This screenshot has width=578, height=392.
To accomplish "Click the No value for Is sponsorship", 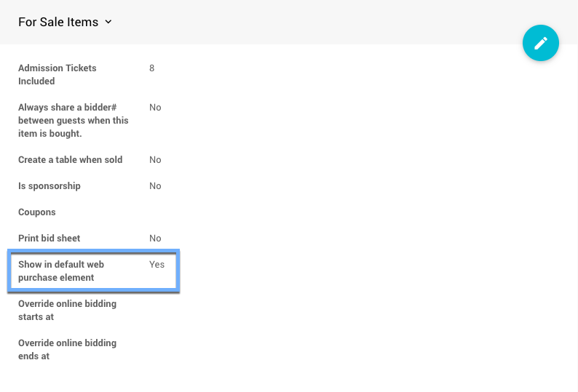I will [x=155, y=186].
